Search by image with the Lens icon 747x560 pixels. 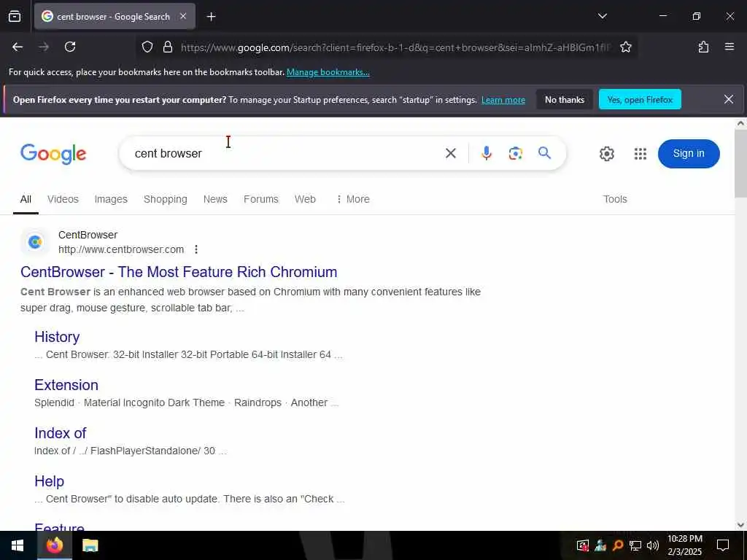[x=516, y=153]
